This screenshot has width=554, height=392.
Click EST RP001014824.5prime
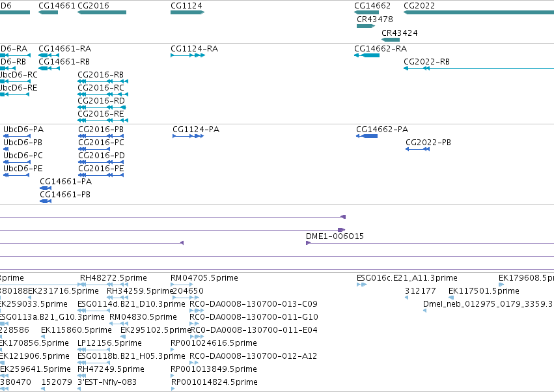214,382
